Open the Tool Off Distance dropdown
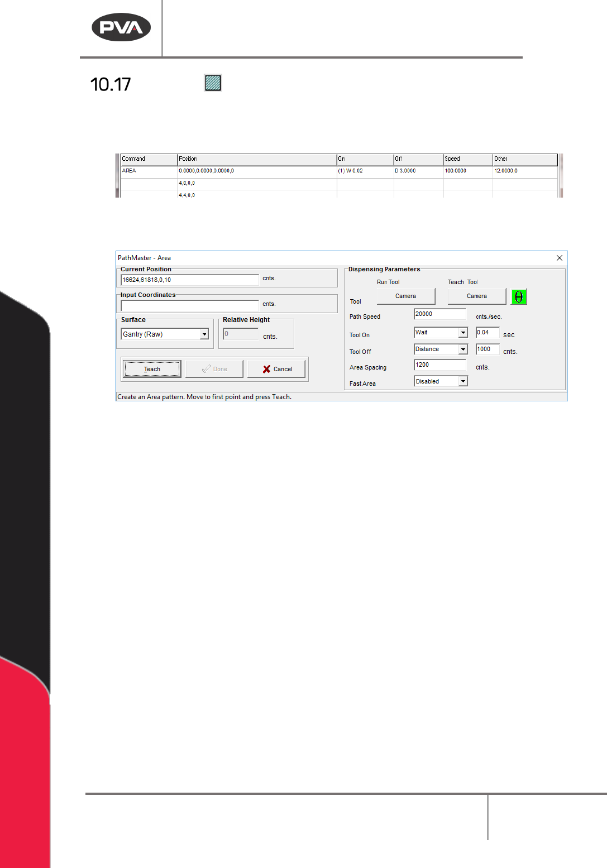The width and height of the screenshot is (607, 868). [463, 349]
